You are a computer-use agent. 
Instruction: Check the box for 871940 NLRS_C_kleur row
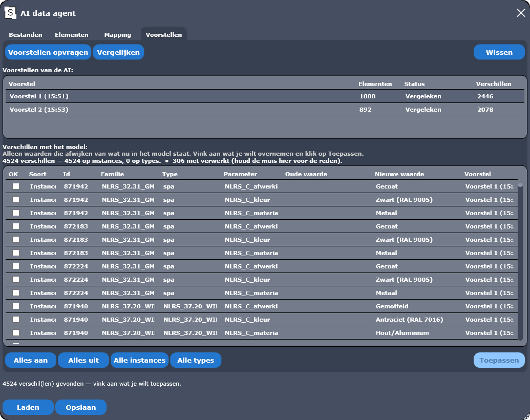point(16,320)
